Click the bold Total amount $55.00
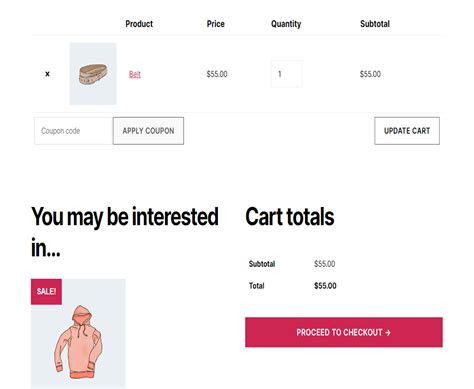The width and height of the screenshot is (474, 389). [x=325, y=286]
